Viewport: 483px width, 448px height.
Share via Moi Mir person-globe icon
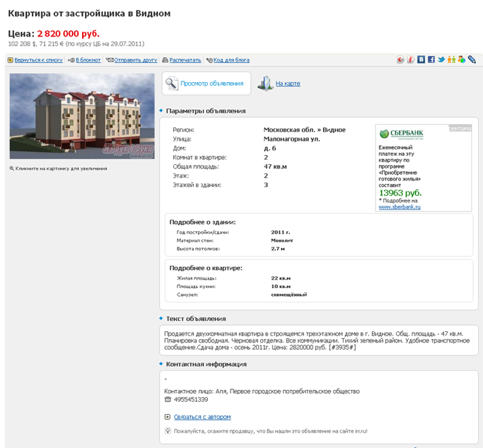462,59
